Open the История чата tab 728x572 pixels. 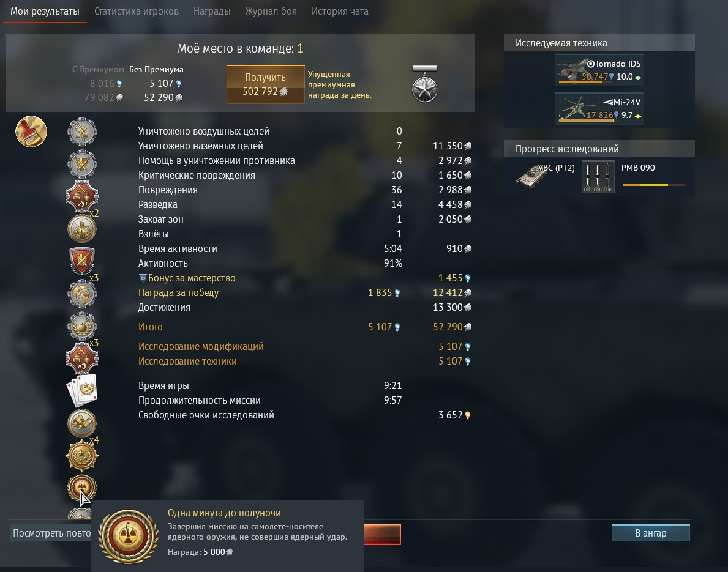click(x=340, y=11)
